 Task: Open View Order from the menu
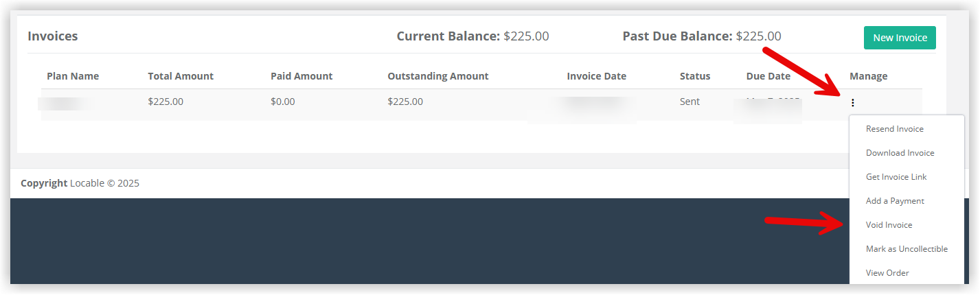[x=887, y=273]
